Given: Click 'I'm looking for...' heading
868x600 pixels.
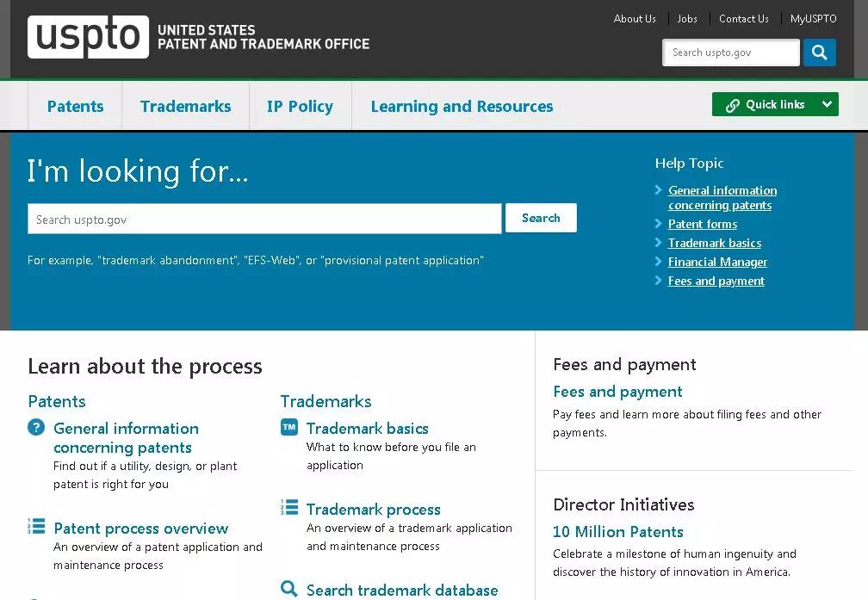Looking at the screenshot, I should (138, 171).
